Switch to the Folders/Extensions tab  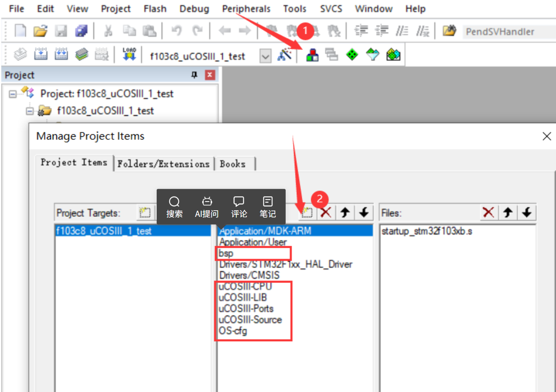[163, 164]
